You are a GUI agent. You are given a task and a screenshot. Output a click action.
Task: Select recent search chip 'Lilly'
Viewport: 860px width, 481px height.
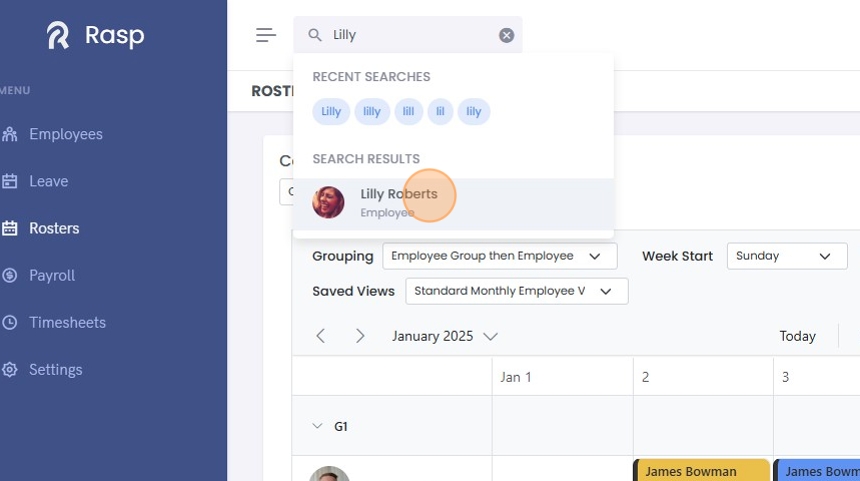pyautogui.click(x=331, y=111)
